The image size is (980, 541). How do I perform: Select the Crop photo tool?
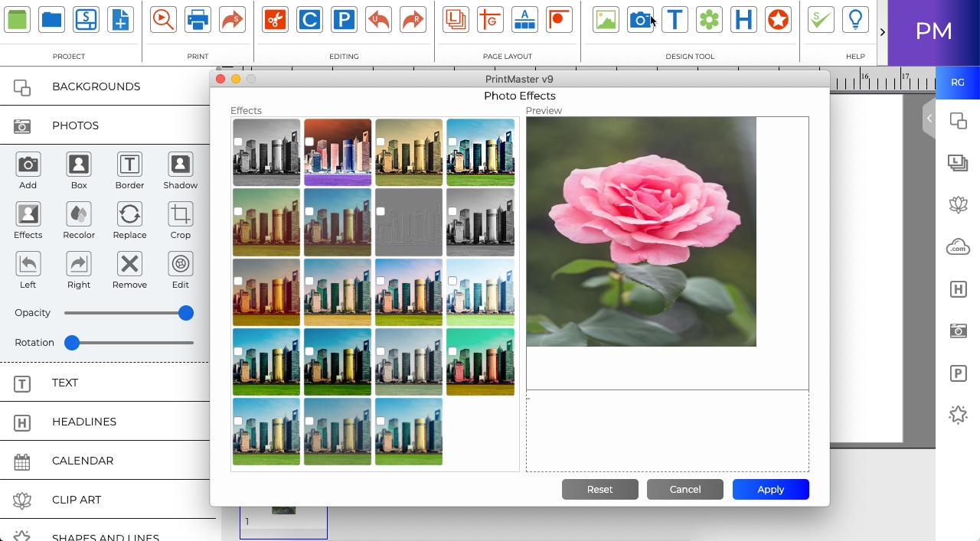(x=180, y=220)
